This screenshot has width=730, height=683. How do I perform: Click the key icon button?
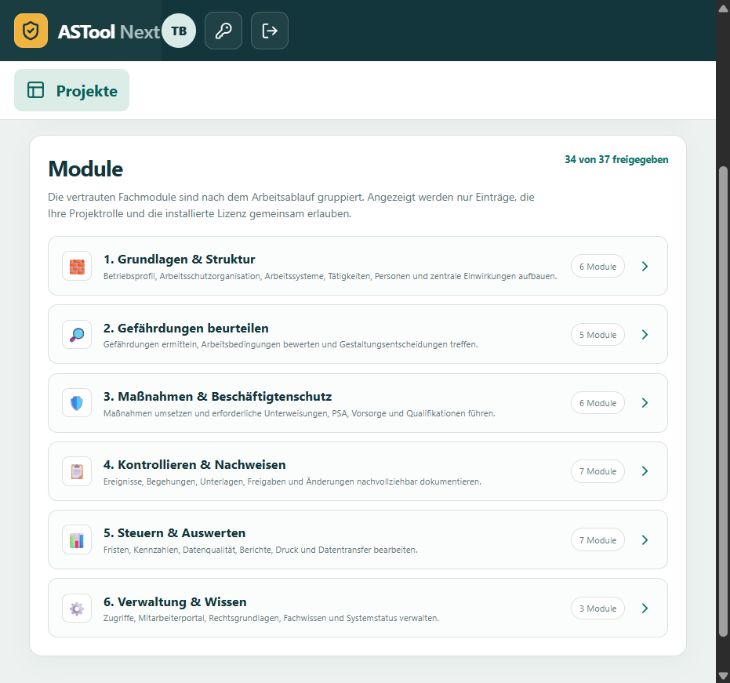click(223, 31)
